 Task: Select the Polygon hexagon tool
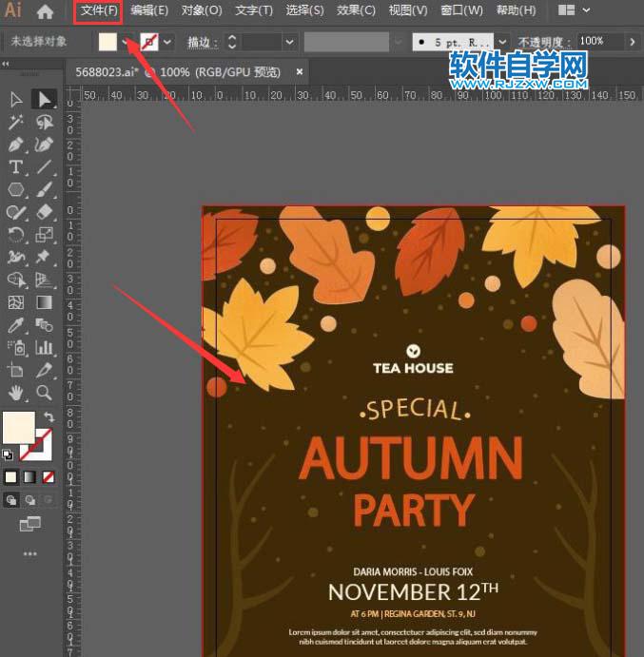[x=16, y=189]
